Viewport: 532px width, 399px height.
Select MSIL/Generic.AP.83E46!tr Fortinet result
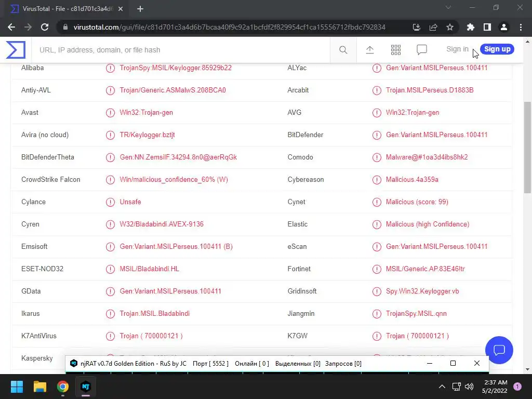[x=425, y=269]
